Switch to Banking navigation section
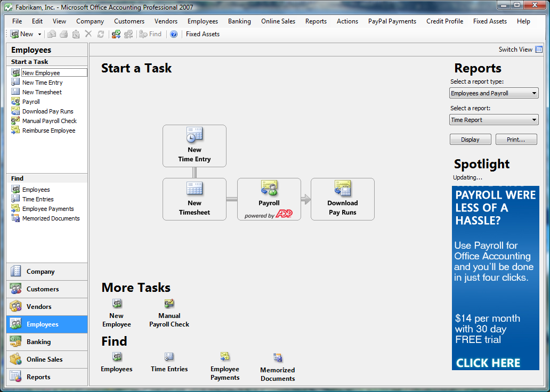 47,342
